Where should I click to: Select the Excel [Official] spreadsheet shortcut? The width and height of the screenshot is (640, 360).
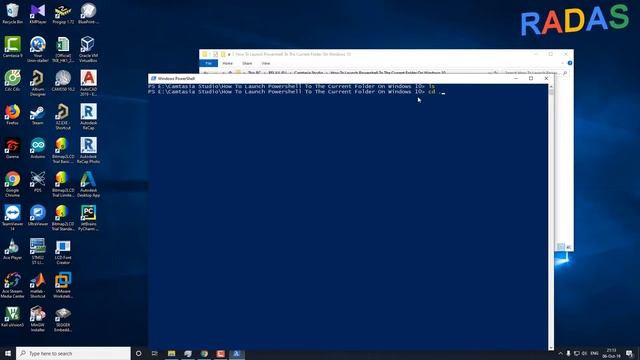pyautogui.click(x=63, y=49)
